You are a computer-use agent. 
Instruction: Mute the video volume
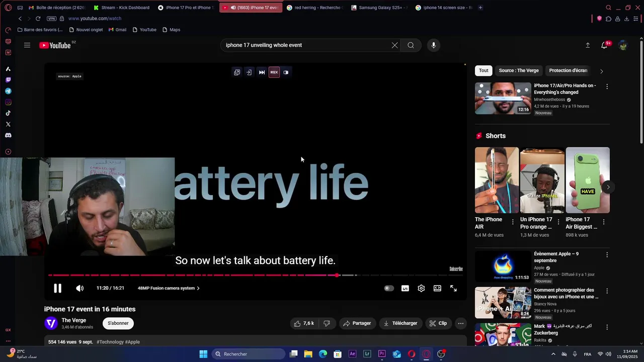(x=79, y=288)
